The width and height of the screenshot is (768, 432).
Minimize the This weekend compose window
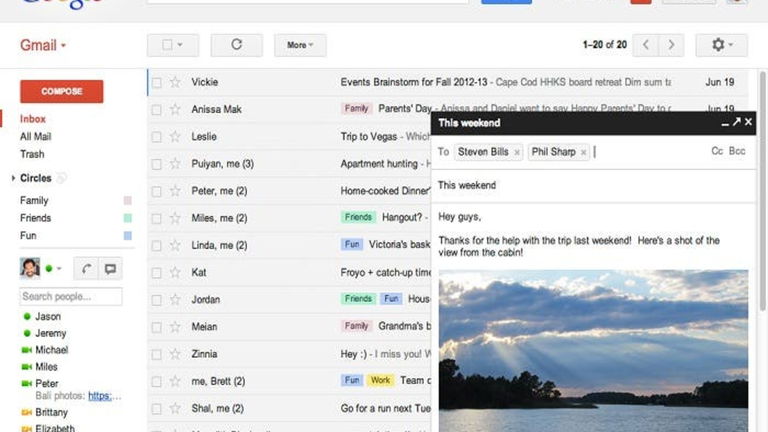725,123
